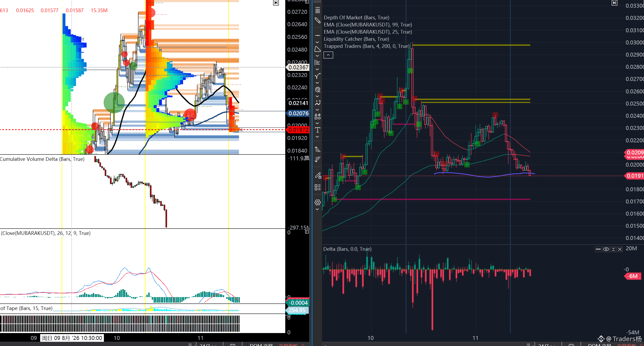
Task: Expand the spiral tool options chevron
Action: (x=317, y=96)
